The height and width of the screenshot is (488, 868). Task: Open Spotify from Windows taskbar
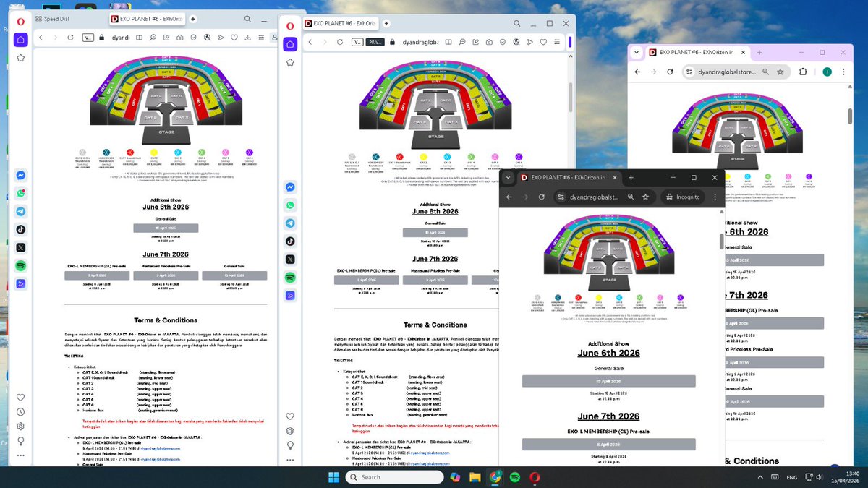(514, 477)
